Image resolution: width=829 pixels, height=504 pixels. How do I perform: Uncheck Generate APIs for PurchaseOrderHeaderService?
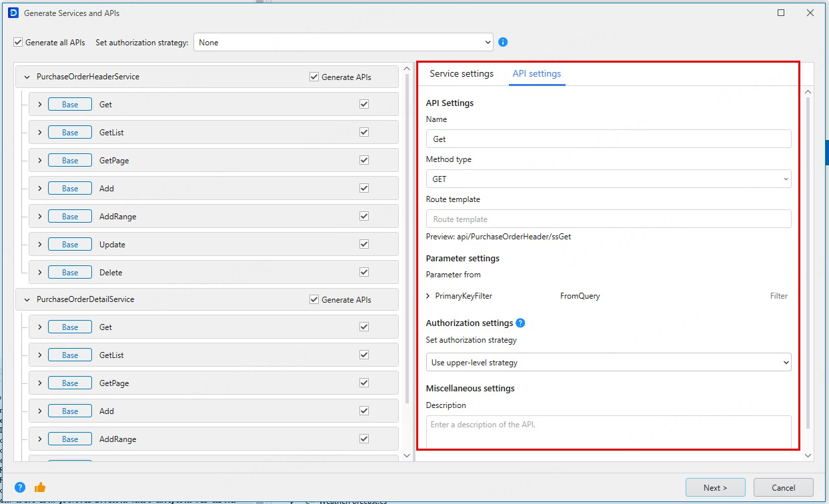click(x=314, y=77)
